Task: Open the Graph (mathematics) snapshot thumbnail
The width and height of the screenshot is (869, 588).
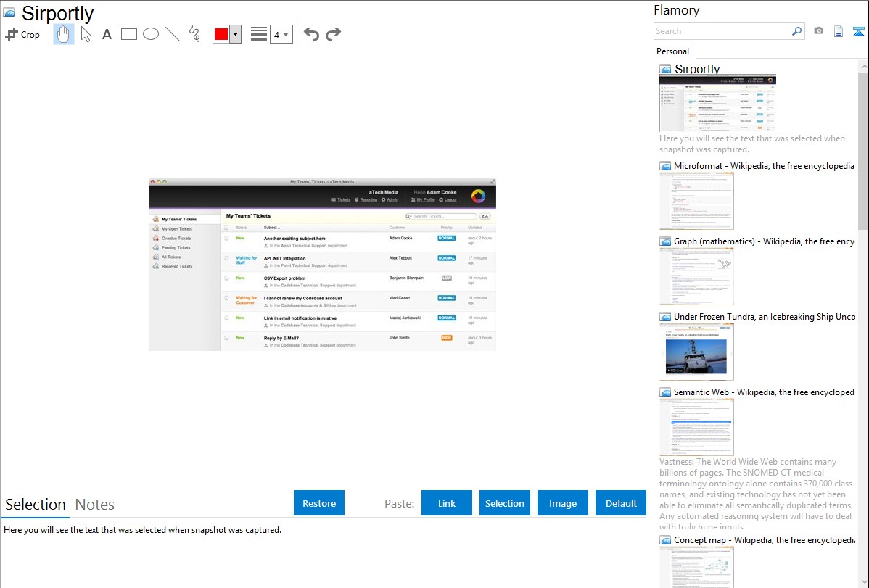Action: pyautogui.click(x=696, y=276)
